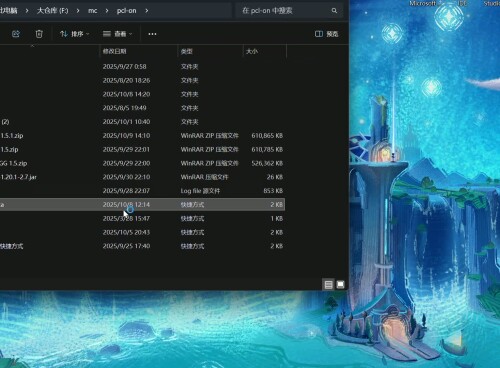
Task: Click the WinRAR 压缩文件 type cell of the .jar file
Action: tap(204, 177)
